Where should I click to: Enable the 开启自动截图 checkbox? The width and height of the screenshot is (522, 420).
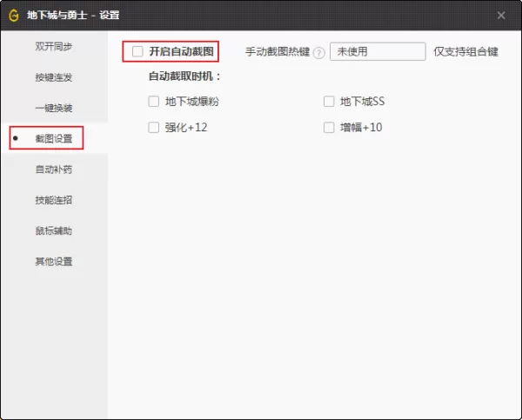pos(137,51)
